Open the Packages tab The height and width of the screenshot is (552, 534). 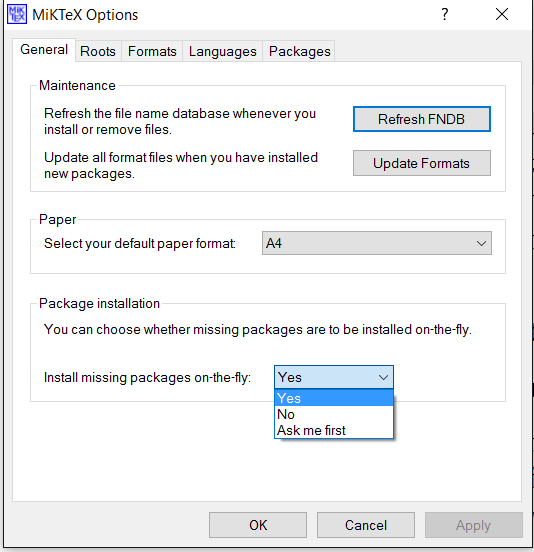(x=300, y=51)
